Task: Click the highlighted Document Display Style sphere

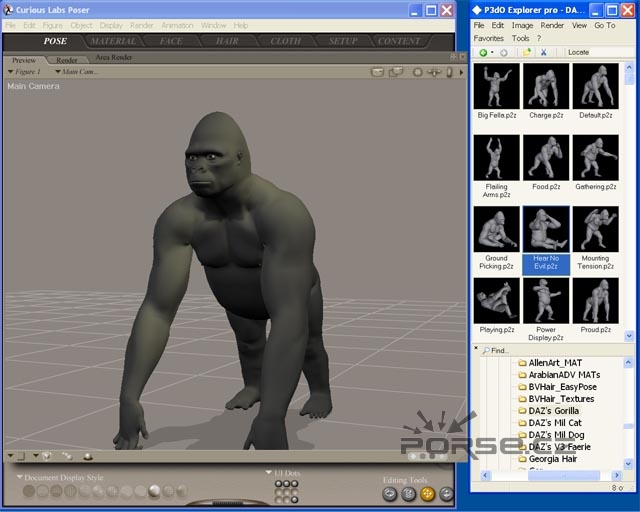Action: click(x=154, y=491)
